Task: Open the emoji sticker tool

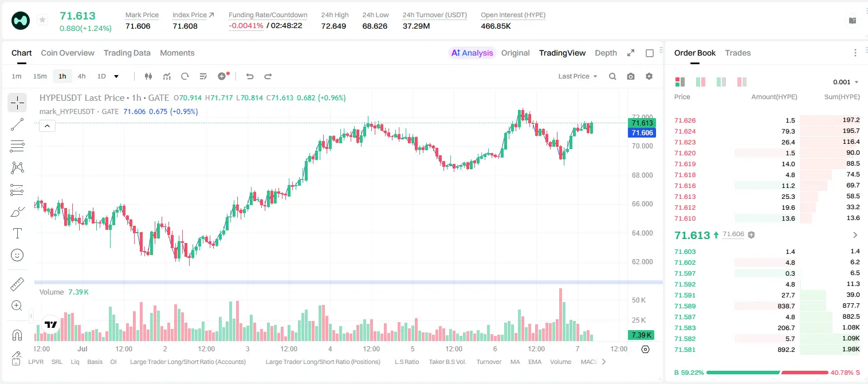Action: 17,255
